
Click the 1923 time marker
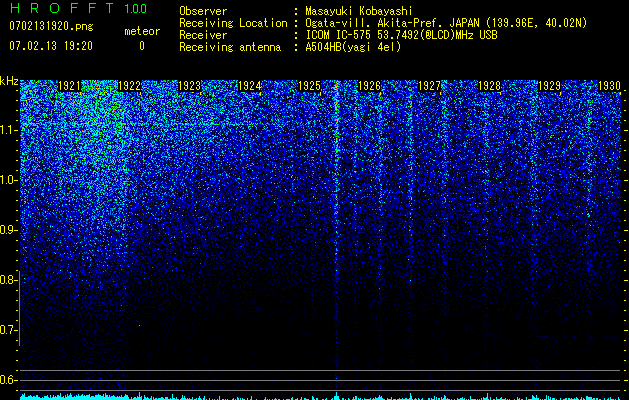[189, 86]
